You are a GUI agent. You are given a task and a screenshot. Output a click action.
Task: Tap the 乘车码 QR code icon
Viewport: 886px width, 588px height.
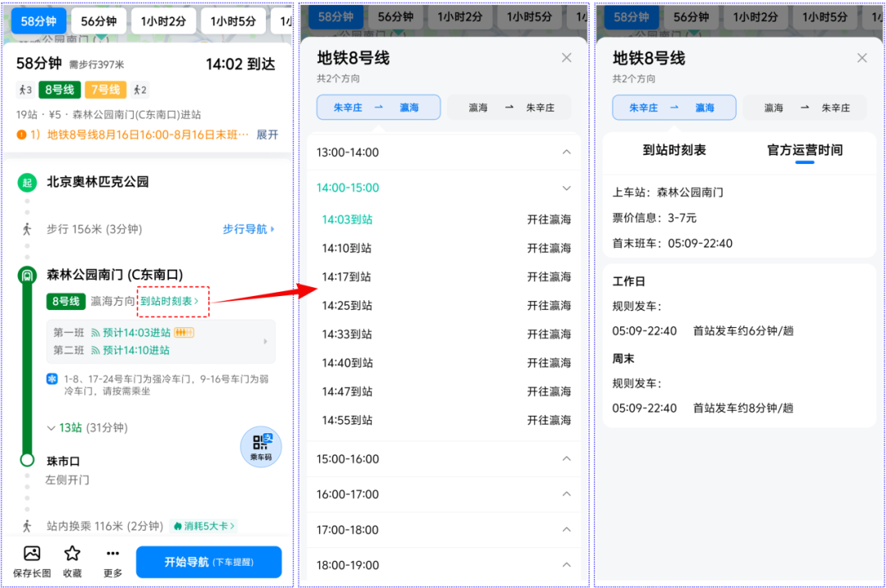coord(261,446)
